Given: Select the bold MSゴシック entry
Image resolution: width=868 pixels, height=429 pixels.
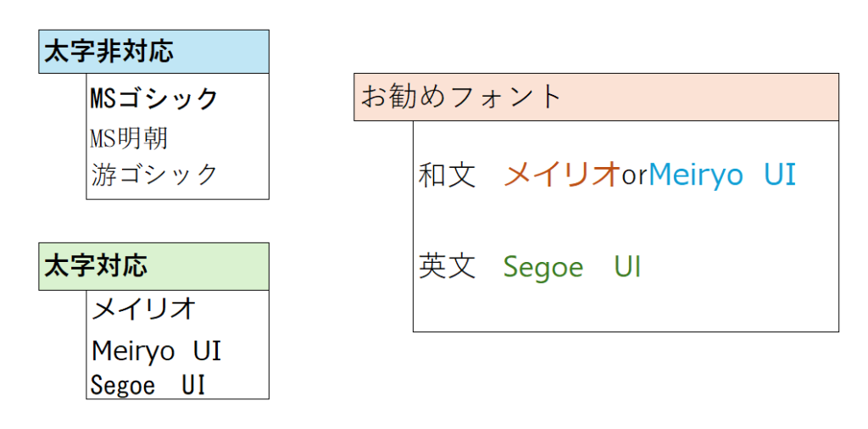Looking at the screenshot, I should pyautogui.click(x=154, y=98).
